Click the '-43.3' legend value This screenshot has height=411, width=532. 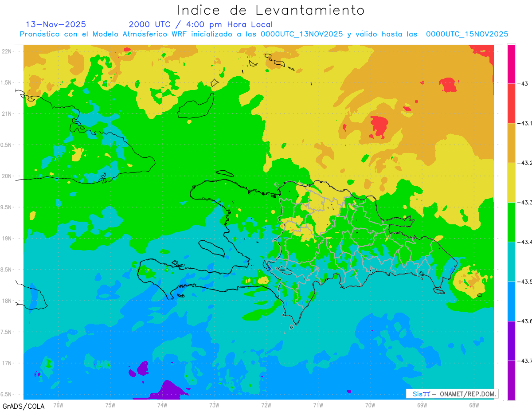(525, 202)
